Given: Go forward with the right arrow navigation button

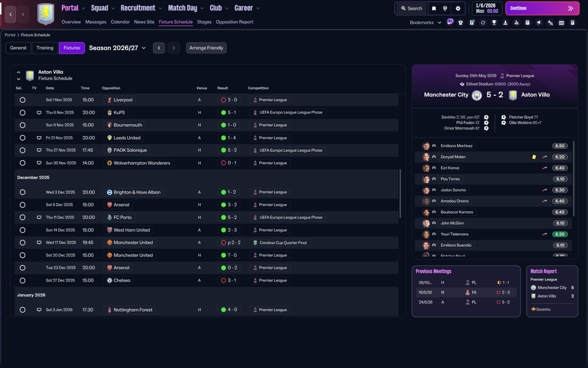Looking at the screenshot, I should (23, 14).
